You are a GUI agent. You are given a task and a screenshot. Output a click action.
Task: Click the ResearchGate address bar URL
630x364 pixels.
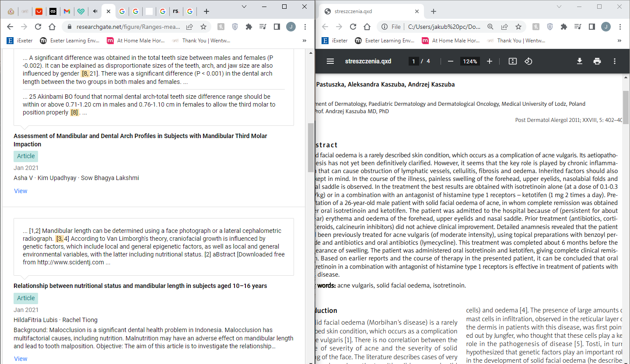coord(128,27)
